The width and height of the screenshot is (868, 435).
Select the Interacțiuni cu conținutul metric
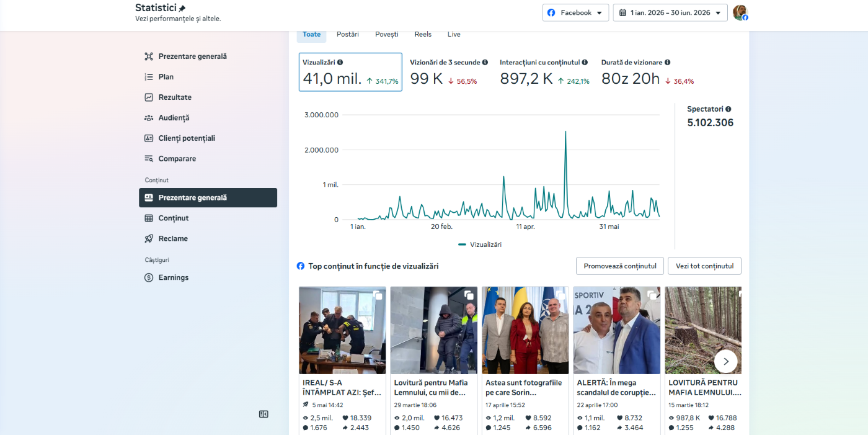pyautogui.click(x=544, y=72)
